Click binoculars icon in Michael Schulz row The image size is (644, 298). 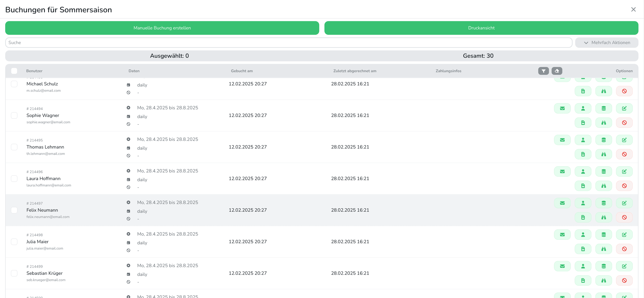604,91
